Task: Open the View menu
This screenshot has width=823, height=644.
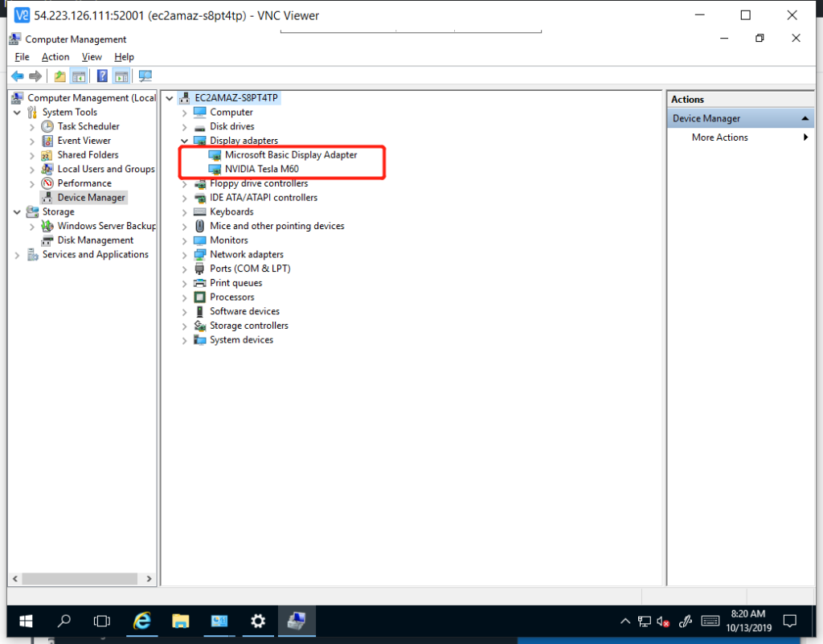Action: tap(92, 57)
